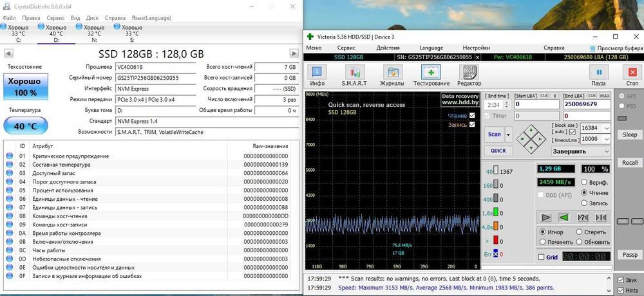Open Файл menu in CrystalDiskInfo
This screenshot has width=644, height=296.
9,18
